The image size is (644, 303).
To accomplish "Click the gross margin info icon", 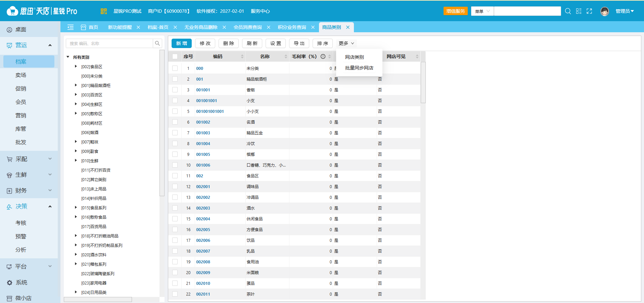I will tap(323, 56).
